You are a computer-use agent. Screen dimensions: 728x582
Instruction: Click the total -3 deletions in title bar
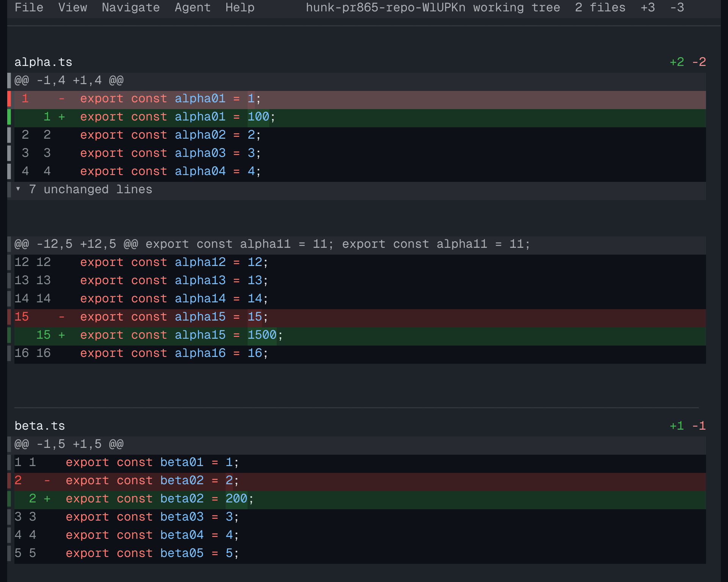(x=677, y=8)
